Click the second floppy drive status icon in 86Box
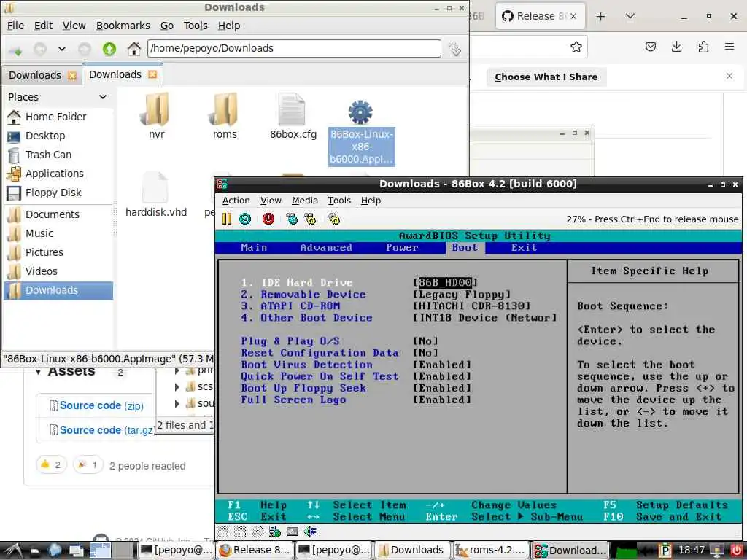The image size is (747, 560). pos(240,532)
